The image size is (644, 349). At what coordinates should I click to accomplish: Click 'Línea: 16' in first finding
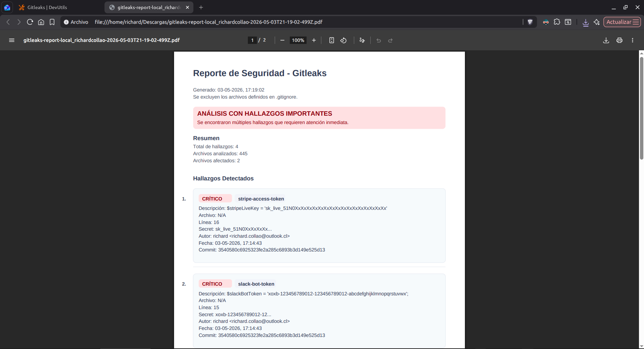click(x=209, y=222)
